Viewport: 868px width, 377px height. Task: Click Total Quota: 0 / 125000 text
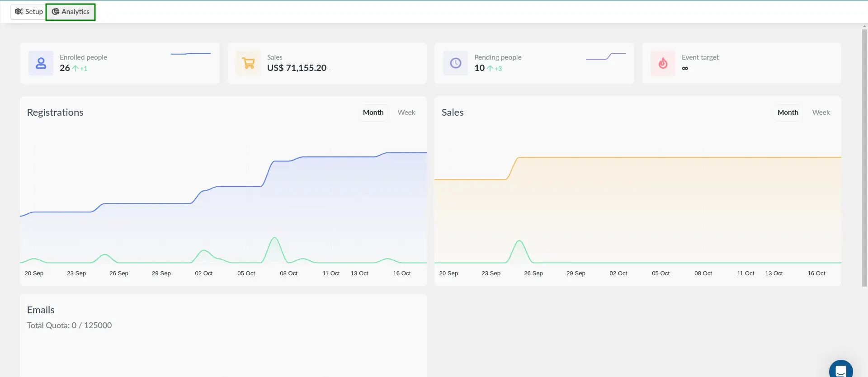69,325
